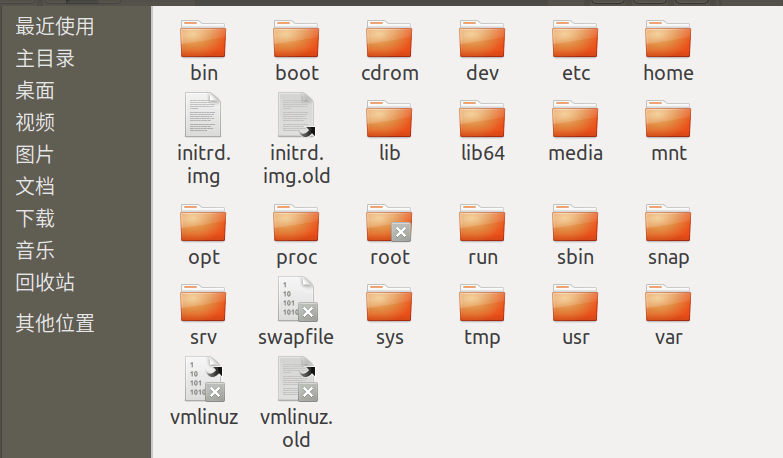Image resolution: width=783 pixels, height=458 pixels.
Task: Select the boot folder icon
Action: tap(296, 39)
